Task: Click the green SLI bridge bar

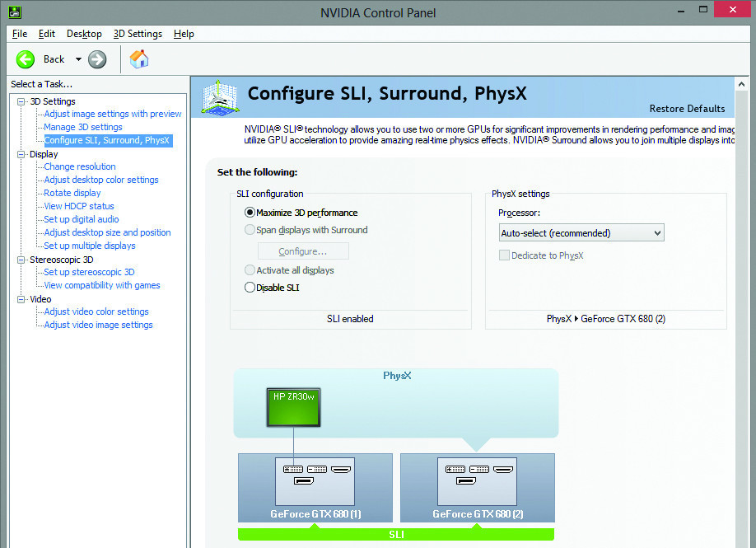Action: click(396, 535)
